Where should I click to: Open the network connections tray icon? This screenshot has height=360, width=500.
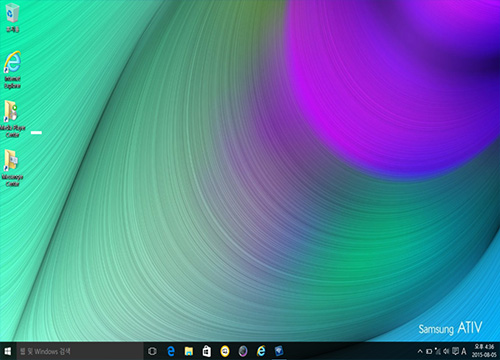(x=438, y=351)
